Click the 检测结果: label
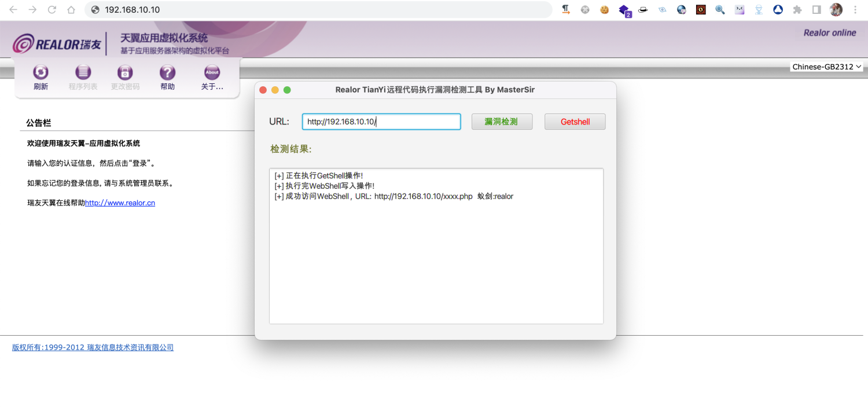868x407 pixels. click(291, 149)
